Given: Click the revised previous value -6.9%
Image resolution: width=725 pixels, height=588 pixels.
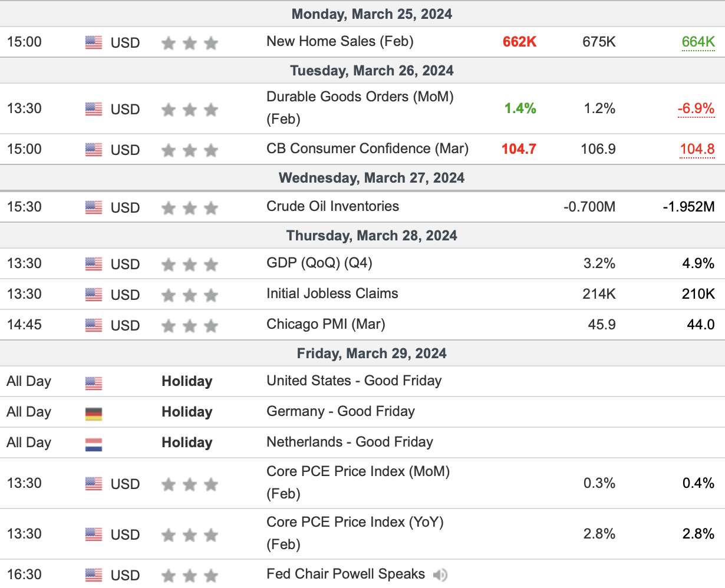Looking at the screenshot, I should (x=696, y=108).
